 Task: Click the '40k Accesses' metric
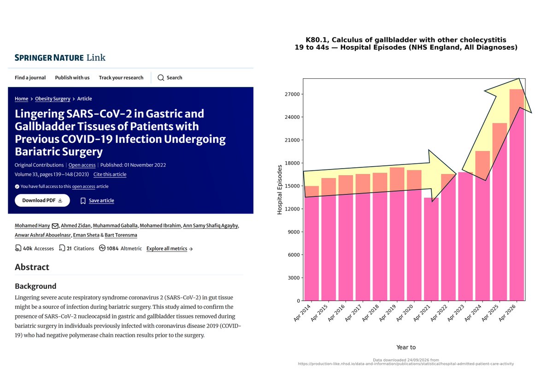tap(34, 248)
